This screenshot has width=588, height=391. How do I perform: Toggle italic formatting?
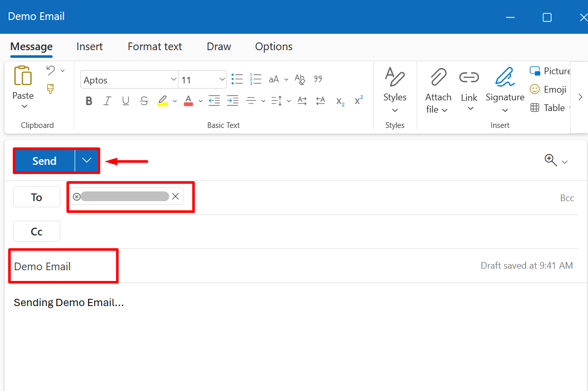pyautogui.click(x=107, y=101)
